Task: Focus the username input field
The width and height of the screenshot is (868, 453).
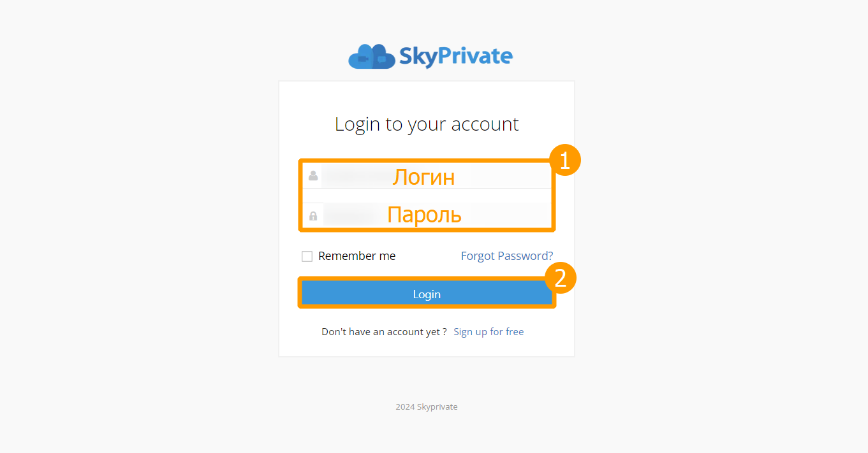Action: coord(357,176)
